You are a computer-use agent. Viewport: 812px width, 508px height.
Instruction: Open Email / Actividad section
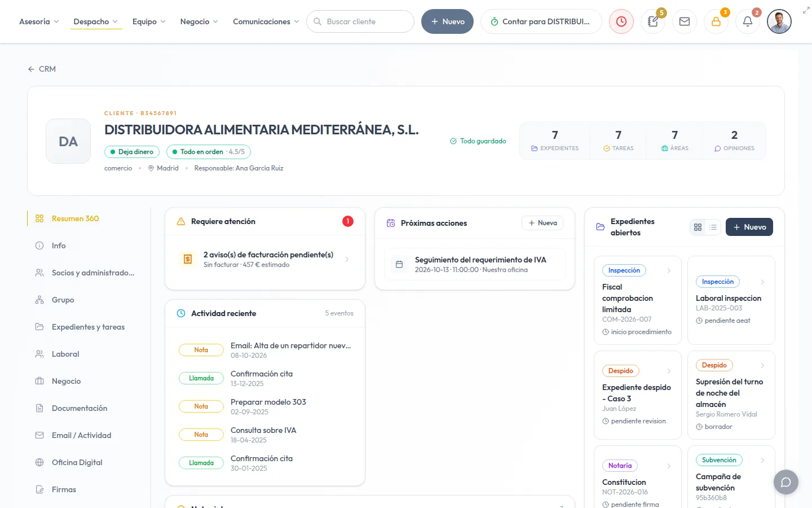(x=88, y=435)
